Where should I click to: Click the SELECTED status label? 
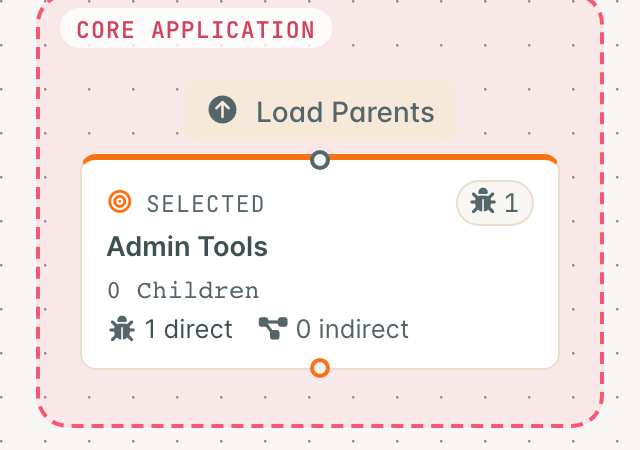click(x=205, y=204)
